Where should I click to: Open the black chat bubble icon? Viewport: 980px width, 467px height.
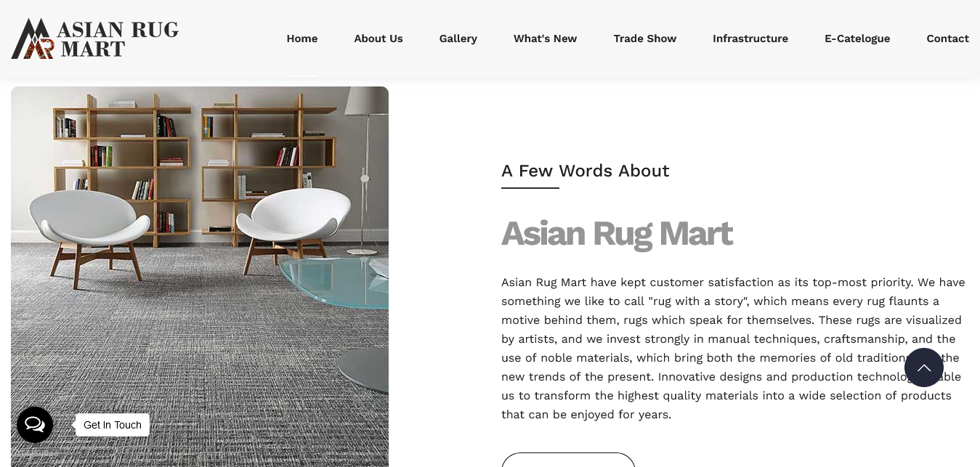point(35,425)
